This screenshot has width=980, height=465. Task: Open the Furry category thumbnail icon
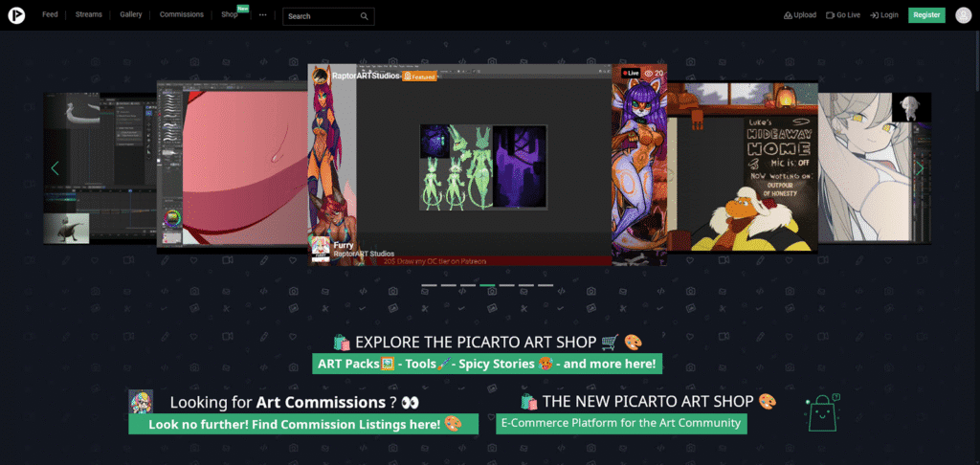[x=321, y=250]
